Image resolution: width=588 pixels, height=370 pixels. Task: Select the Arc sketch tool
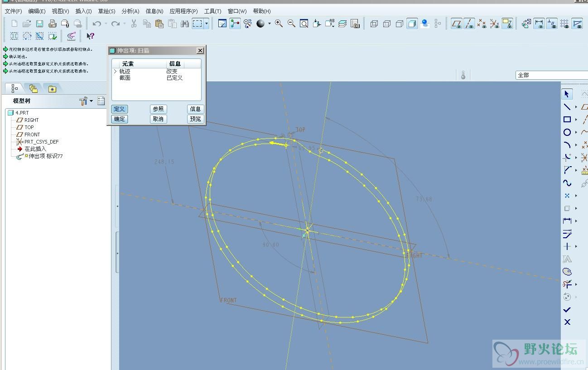567,145
